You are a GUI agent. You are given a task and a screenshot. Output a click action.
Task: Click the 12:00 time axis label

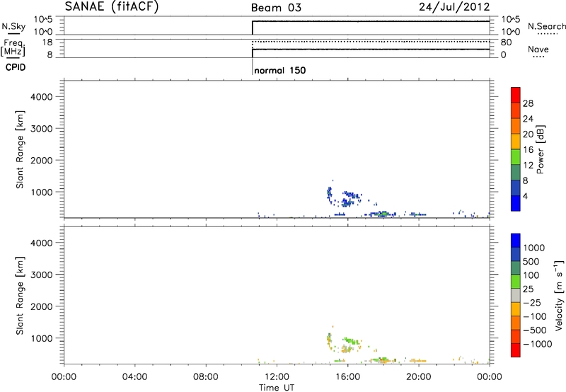point(277,377)
